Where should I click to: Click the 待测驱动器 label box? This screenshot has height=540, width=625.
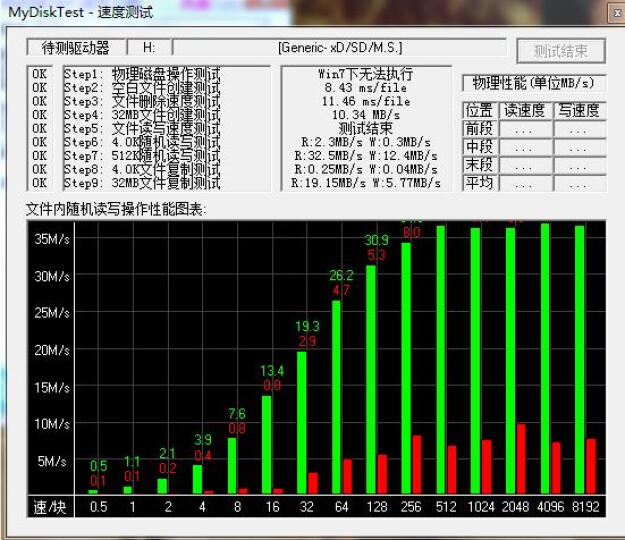tap(76, 48)
